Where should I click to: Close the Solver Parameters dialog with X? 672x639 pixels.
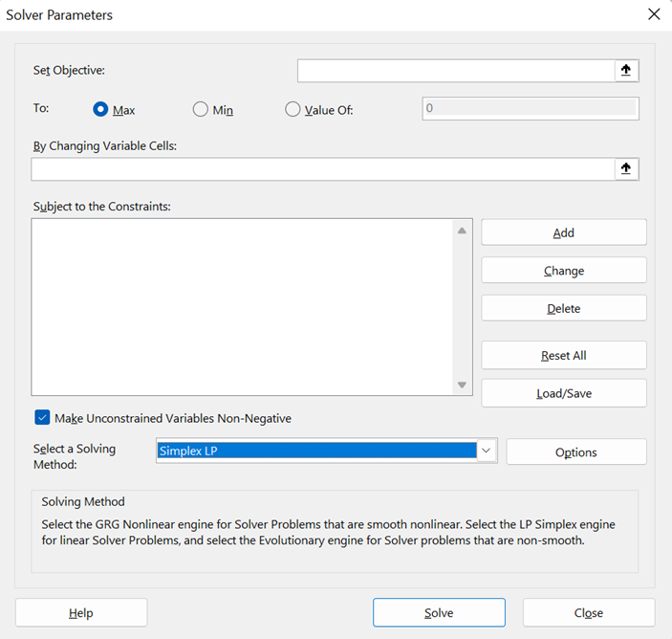click(x=654, y=14)
